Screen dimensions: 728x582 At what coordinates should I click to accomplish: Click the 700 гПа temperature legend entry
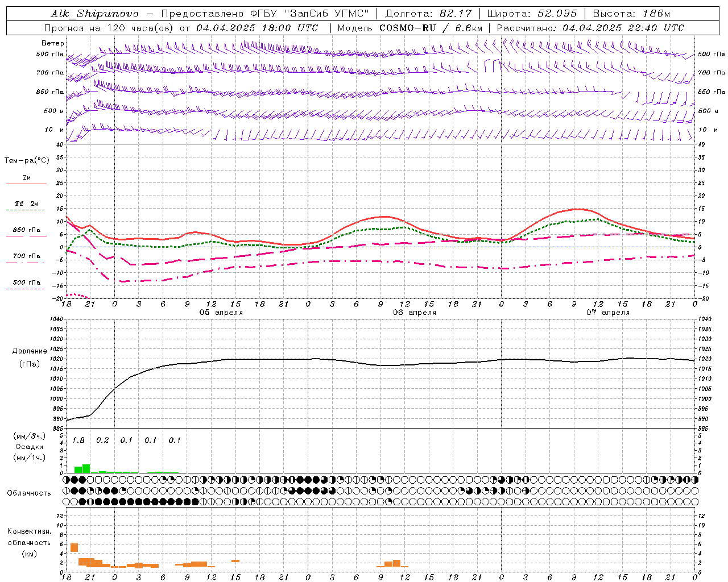tap(27, 256)
